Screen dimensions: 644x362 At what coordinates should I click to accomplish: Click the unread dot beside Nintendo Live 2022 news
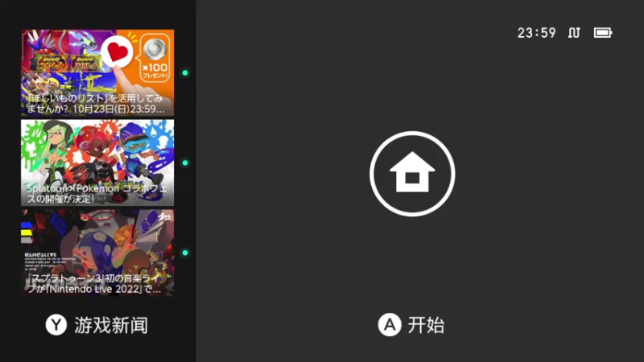coord(185,253)
